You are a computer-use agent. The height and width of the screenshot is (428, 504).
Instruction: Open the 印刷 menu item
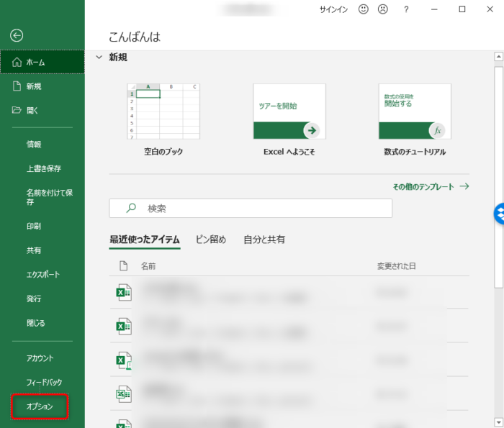(34, 226)
